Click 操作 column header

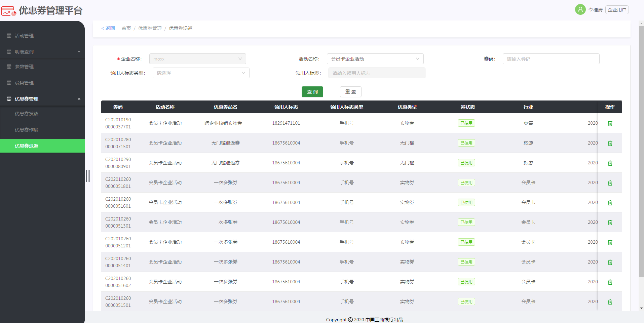610,107
